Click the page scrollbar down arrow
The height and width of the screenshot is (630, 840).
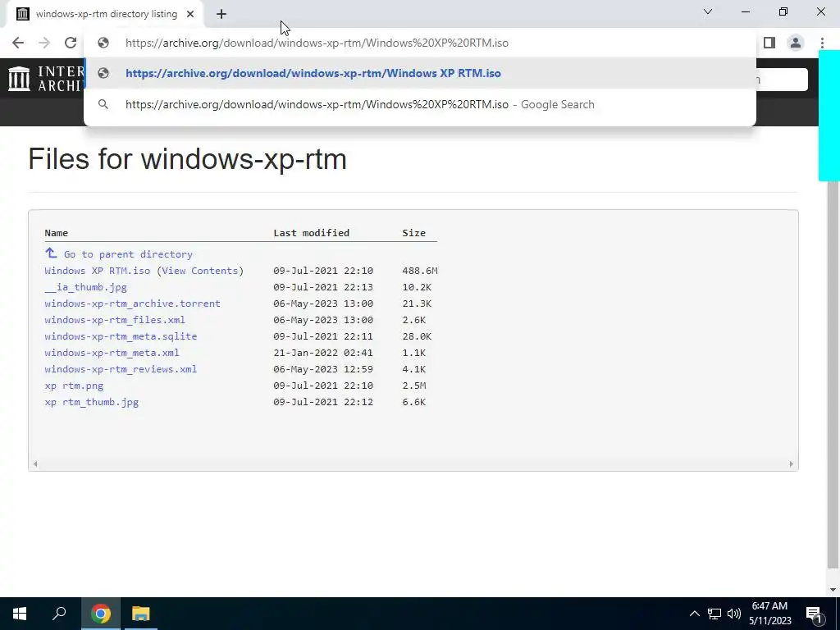click(833, 590)
